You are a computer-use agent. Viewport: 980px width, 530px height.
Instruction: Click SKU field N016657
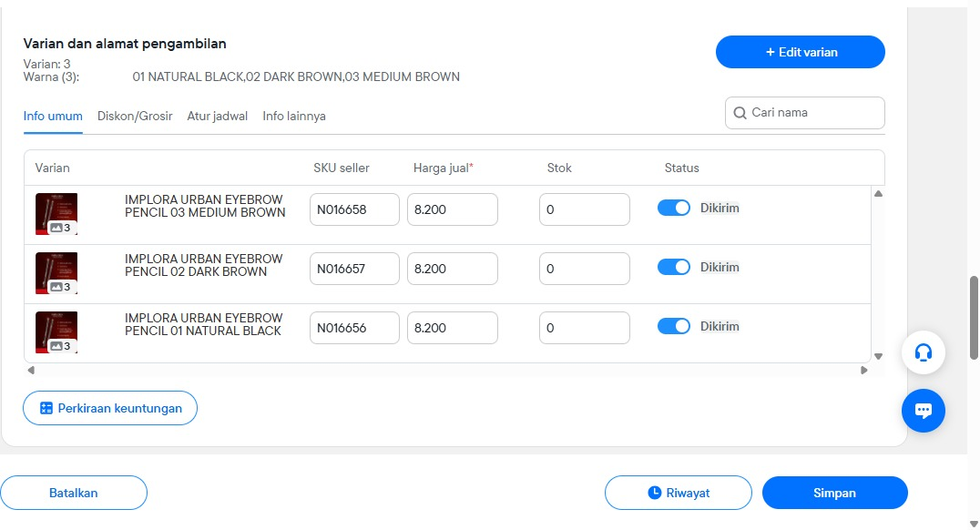[354, 269]
